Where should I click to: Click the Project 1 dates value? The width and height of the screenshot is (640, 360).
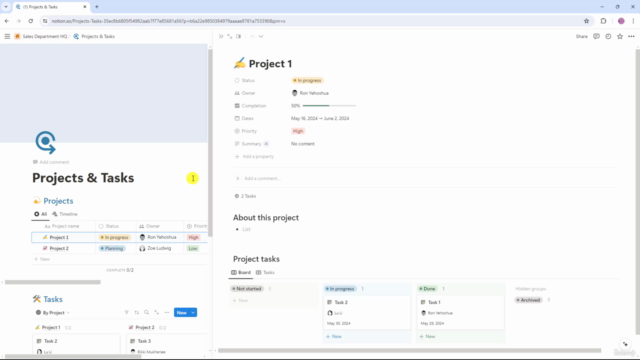point(320,118)
